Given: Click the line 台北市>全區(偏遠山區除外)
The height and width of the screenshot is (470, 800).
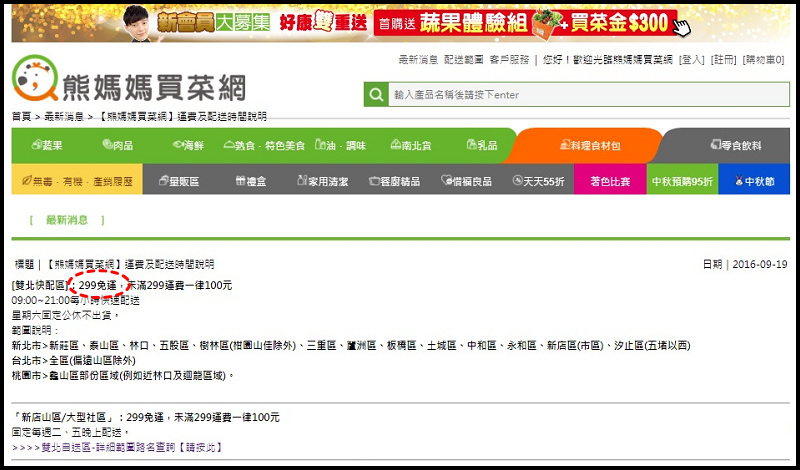Looking at the screenshot, I should point(73,361).
